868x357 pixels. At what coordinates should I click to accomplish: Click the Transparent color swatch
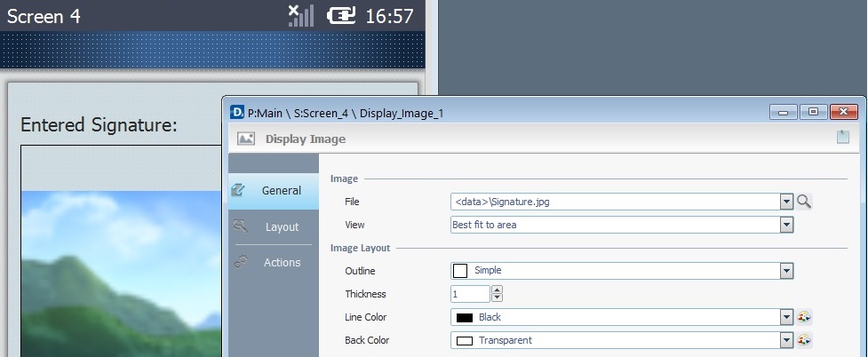[x=465, y=340]
